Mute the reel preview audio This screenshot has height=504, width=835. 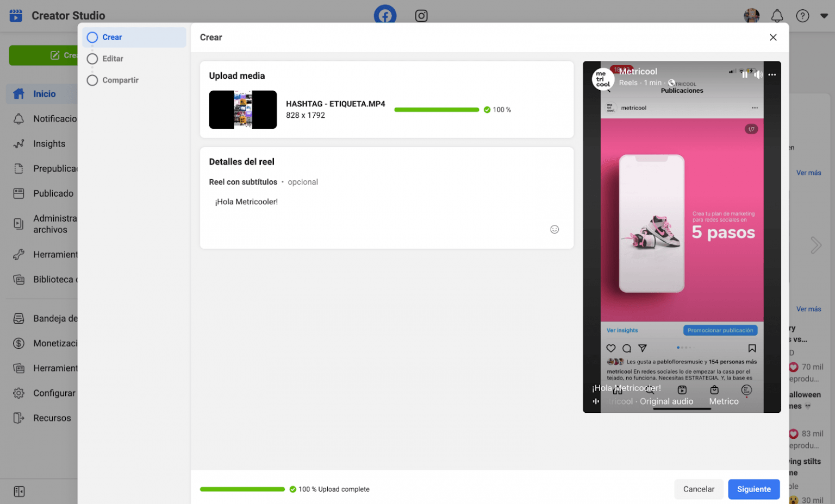coord(758,74)
